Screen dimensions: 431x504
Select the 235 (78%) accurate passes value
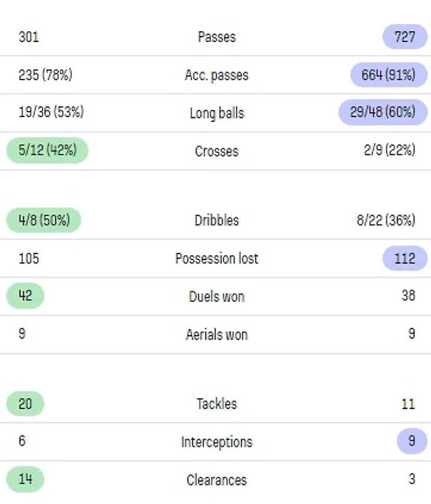coord(45,76)
